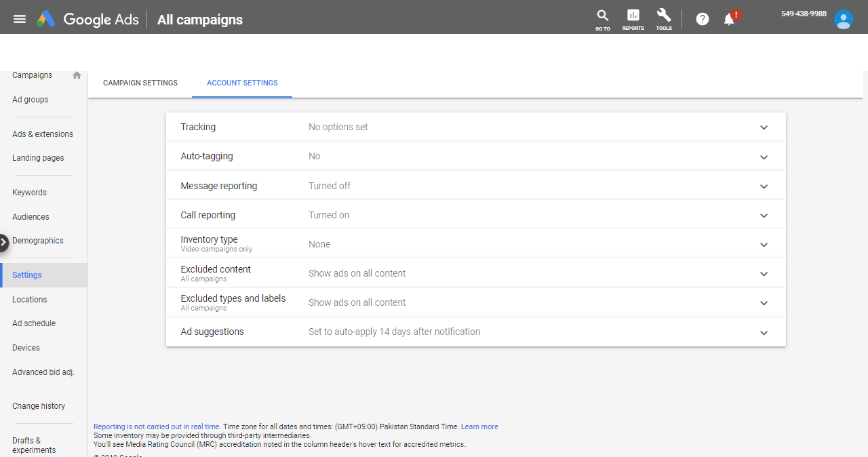Expand the Tracking settings row
This screenshot has width=868, height=457.
point(764,127)
